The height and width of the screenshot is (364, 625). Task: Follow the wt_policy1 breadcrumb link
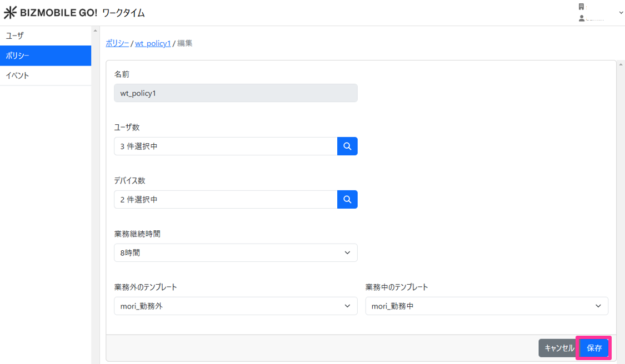153,43
